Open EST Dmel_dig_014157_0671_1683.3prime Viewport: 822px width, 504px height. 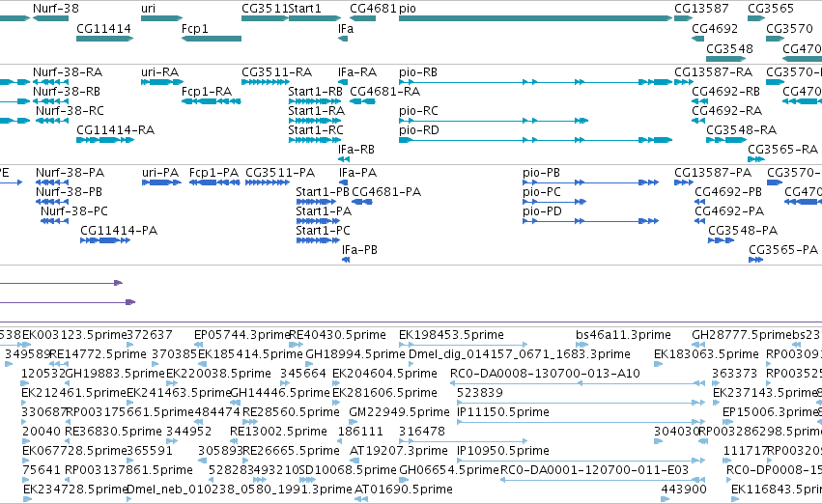tap(519, 354)
